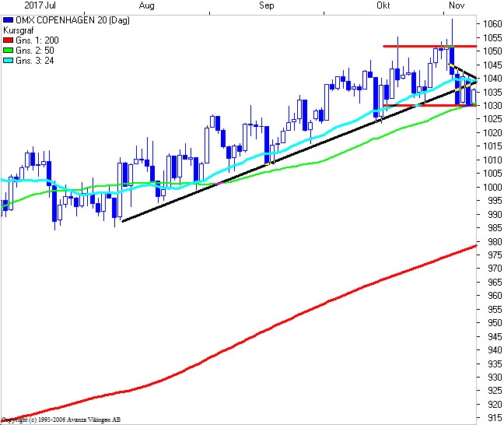This screenshot has width=504, height=425.
Task: Click the green Gns. 2: 50 legend swatch
Action: (8, 50)
